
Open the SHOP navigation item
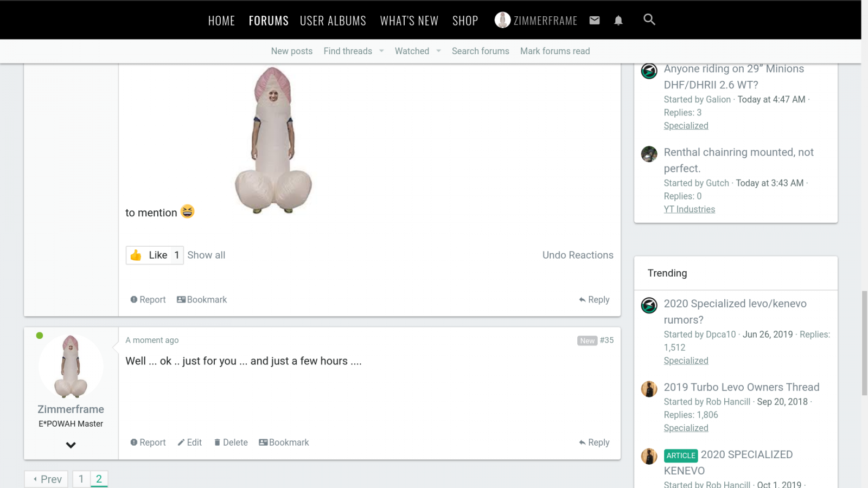pos(465,21)
